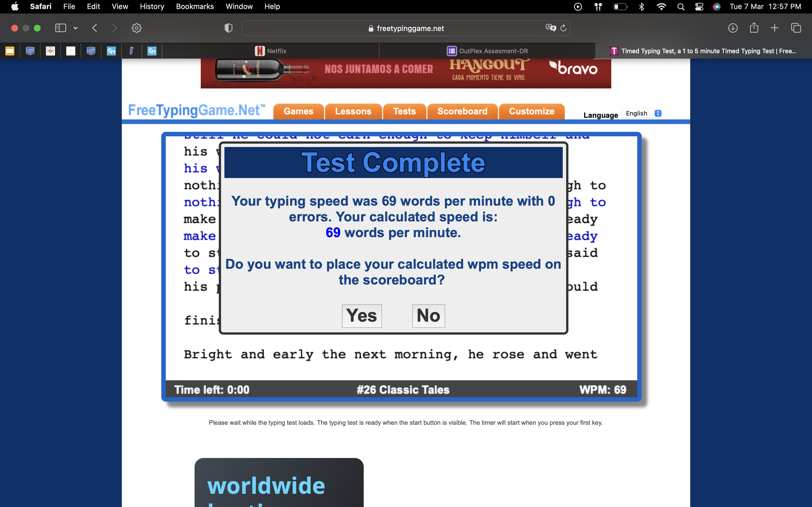This screenshot has width=812, height=507.
Task: Click Yes to post the score
Action: 362,315
